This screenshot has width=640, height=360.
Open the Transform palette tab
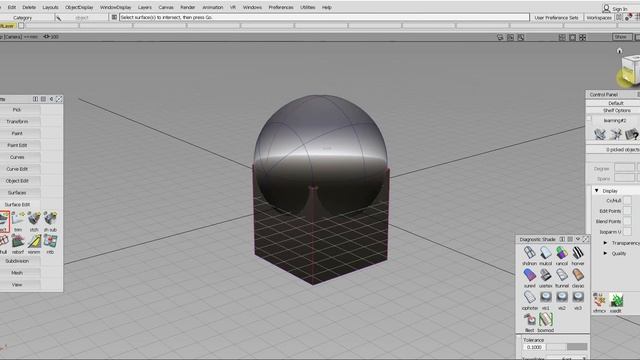point(17,122)
